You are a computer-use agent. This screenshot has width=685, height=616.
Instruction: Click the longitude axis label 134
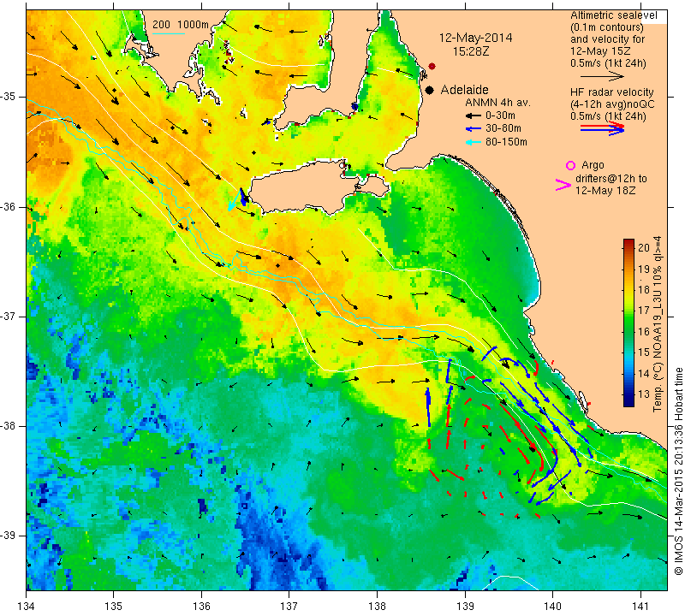coord(27,606)
